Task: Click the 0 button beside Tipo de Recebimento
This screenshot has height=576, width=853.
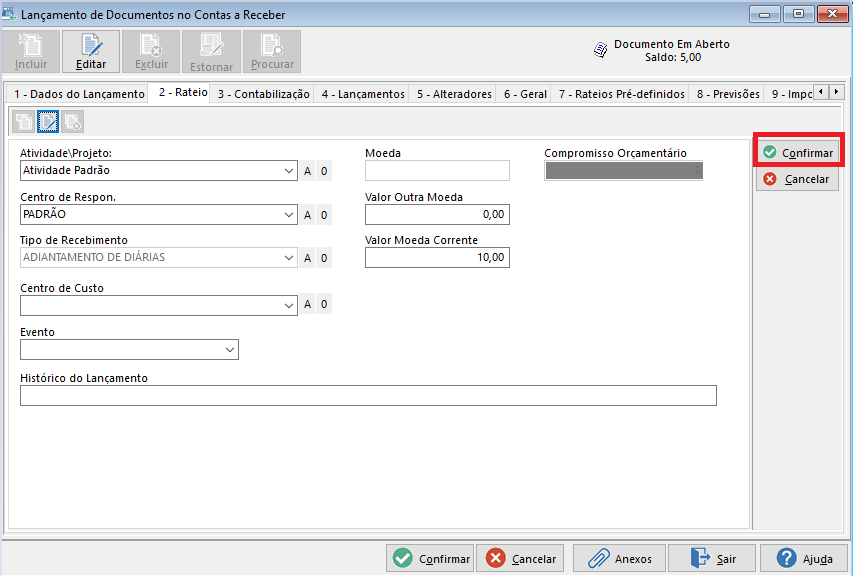Action: 324,258
